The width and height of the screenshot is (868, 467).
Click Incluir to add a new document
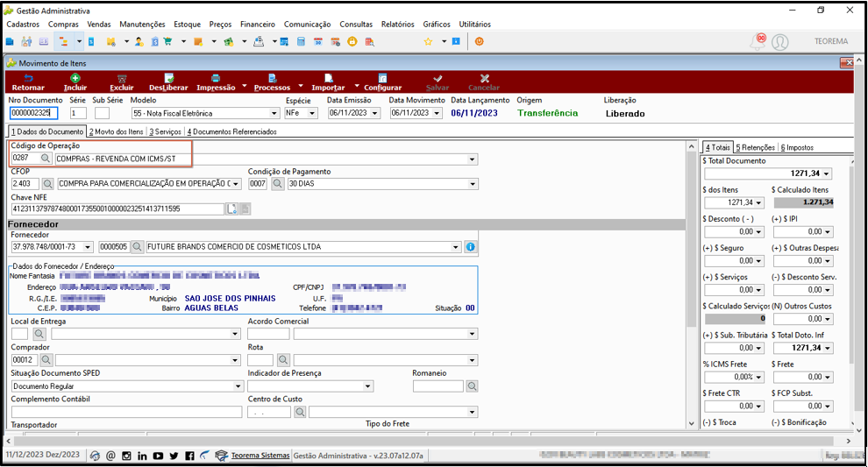click(75, 82)
